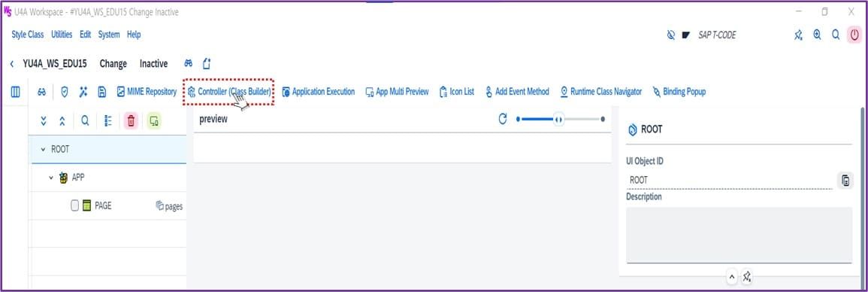Click the crossed-out circle icon near T-CODE
The image size is (868, 292).
[x=671, y=35]
